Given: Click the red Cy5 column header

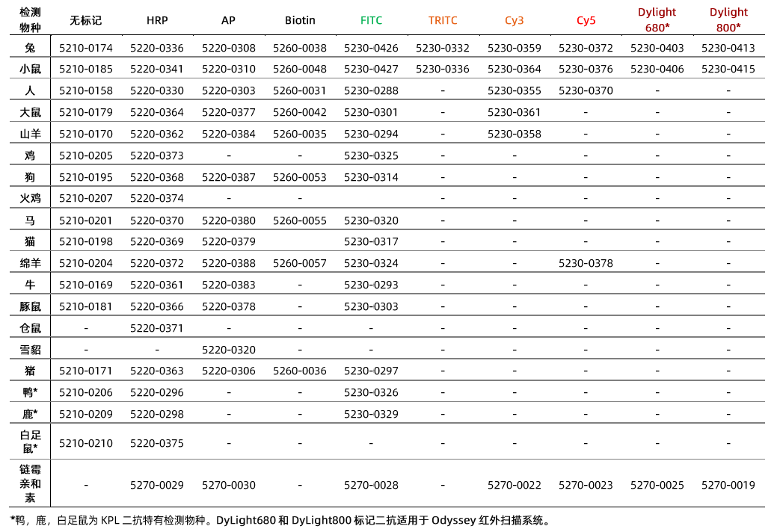Looking at the screenshot, I should [x=586, y=20].
